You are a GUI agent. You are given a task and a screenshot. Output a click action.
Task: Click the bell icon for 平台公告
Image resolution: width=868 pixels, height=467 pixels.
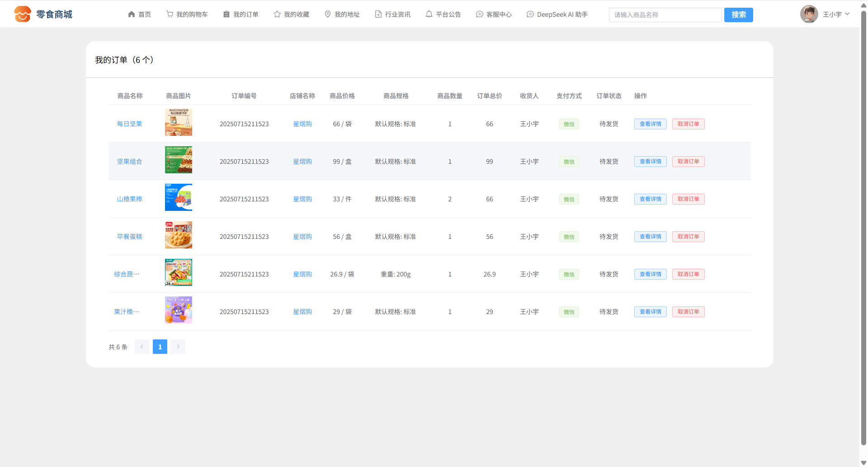pos(429,14)
